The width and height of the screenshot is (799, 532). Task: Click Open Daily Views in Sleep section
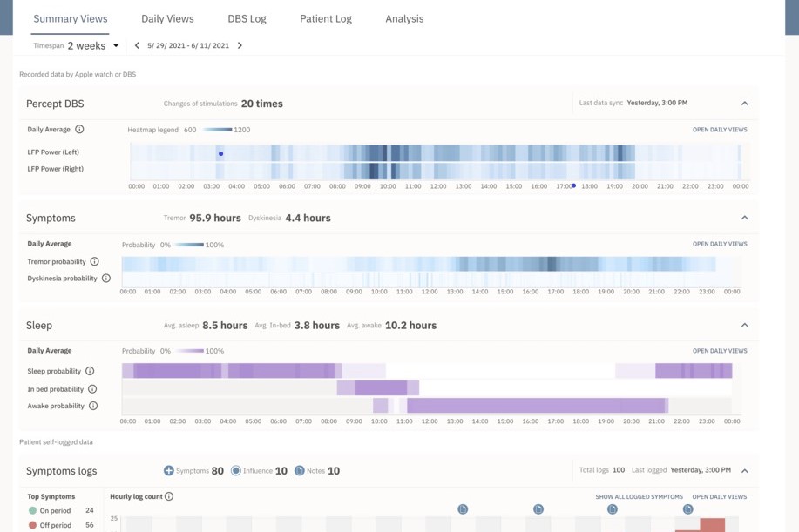(719, 351)
